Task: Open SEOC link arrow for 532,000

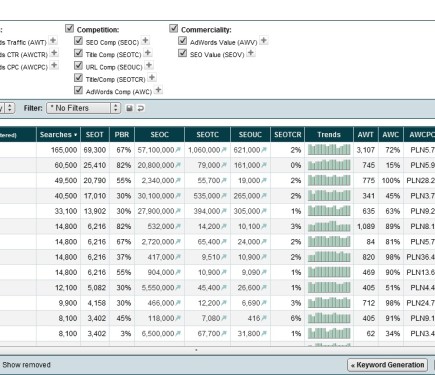Action: point(178,227)
